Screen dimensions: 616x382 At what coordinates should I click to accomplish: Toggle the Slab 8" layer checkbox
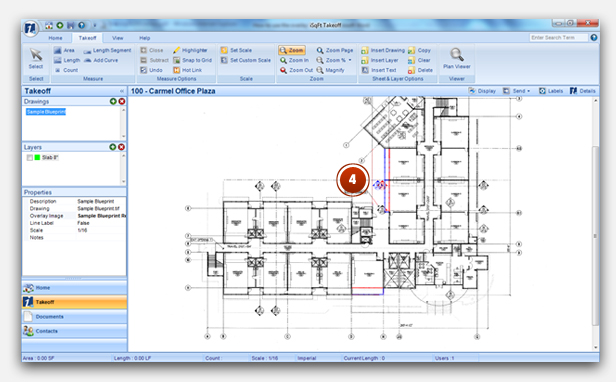click(29, 158)
